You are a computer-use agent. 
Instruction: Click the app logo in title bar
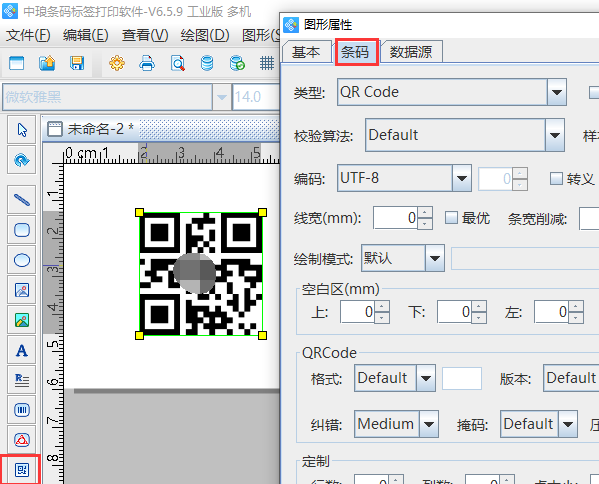(x=10, y=11)
